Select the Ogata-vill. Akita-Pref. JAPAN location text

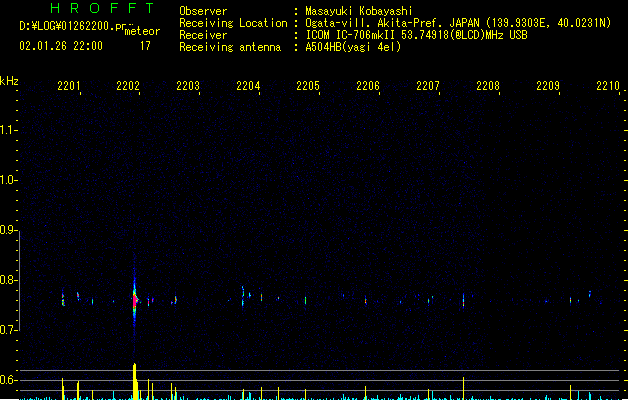(x=458, y=23)
